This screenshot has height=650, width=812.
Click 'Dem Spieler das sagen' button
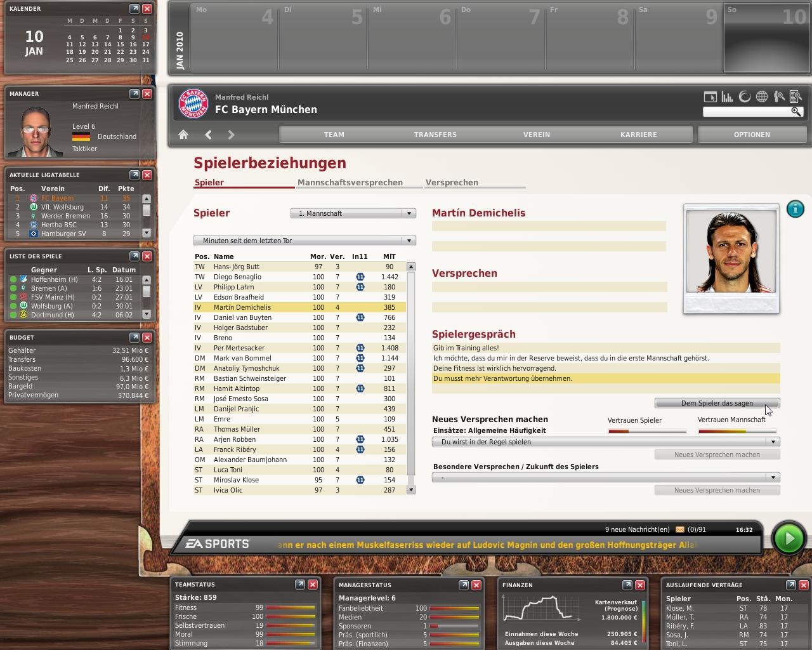click(717, 403)
